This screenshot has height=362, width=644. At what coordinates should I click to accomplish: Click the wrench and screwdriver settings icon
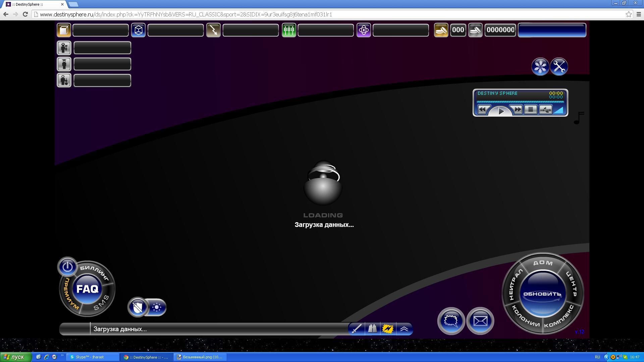tap(559, 66)
